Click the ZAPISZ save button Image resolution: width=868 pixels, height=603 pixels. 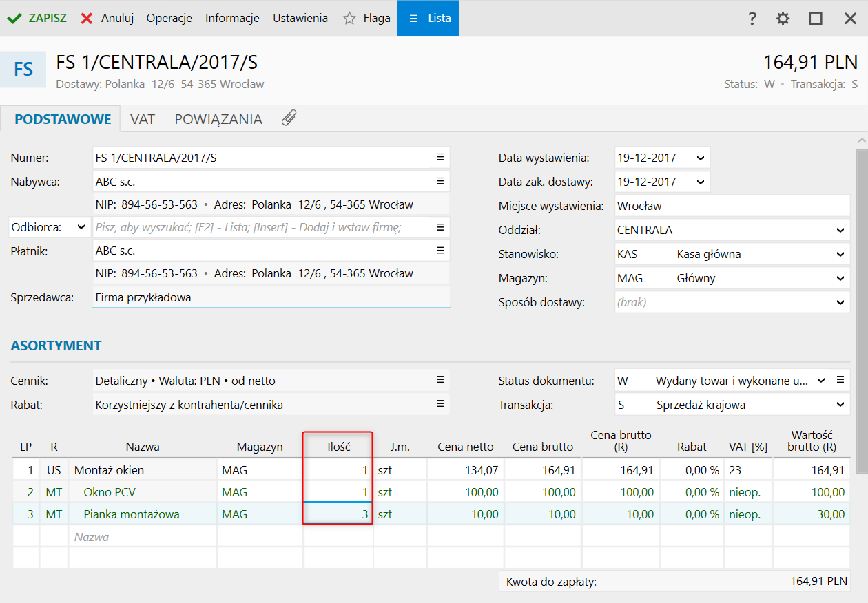pyautogui.click(x=37, y=19)
